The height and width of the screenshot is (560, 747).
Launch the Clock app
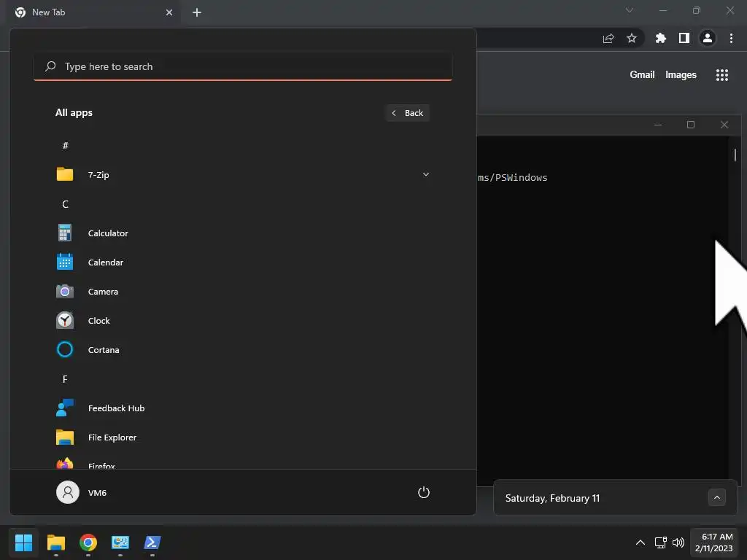(242, 321)
